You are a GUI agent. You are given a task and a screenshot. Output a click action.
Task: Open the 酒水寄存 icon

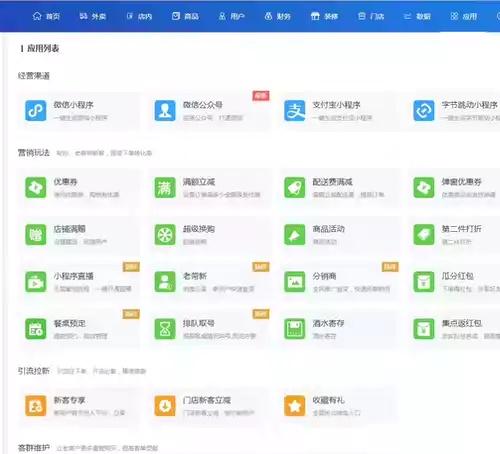coord(295,329)
